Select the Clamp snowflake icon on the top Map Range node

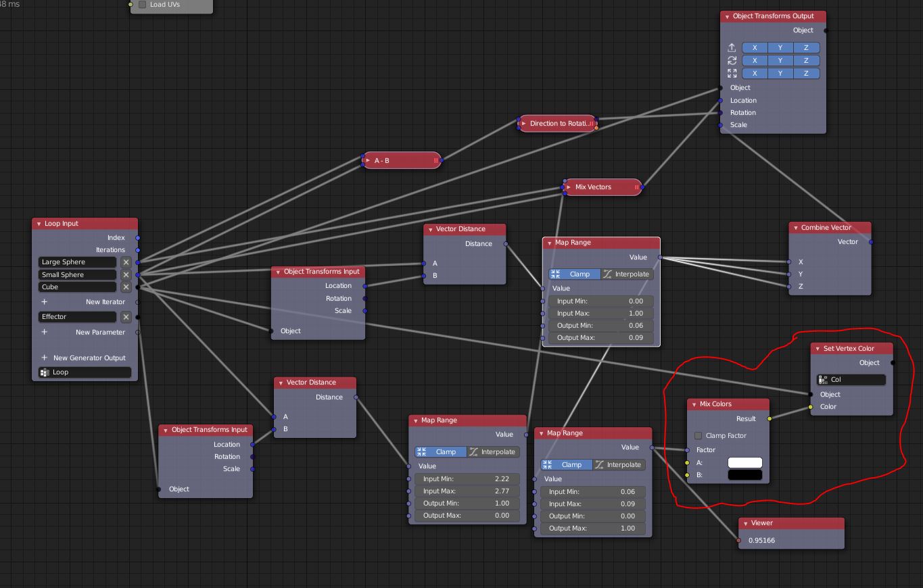point(557,274)
